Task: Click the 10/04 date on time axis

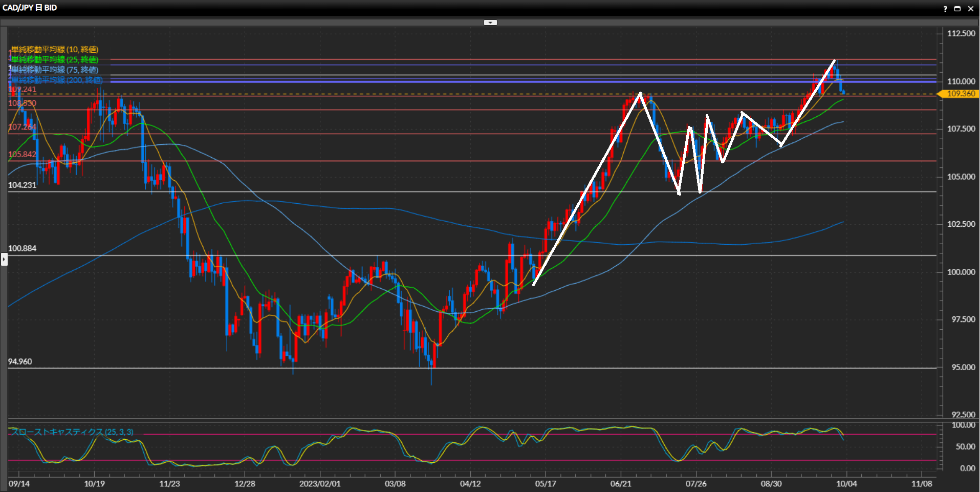Action: coord(846,484)
